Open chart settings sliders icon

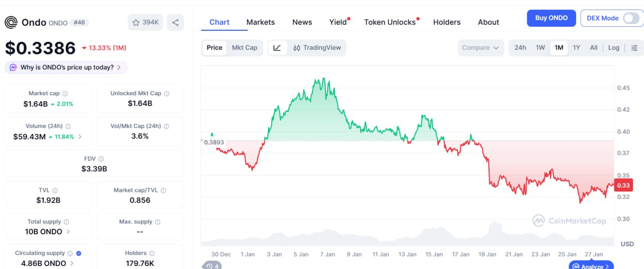tap(634, 48)
